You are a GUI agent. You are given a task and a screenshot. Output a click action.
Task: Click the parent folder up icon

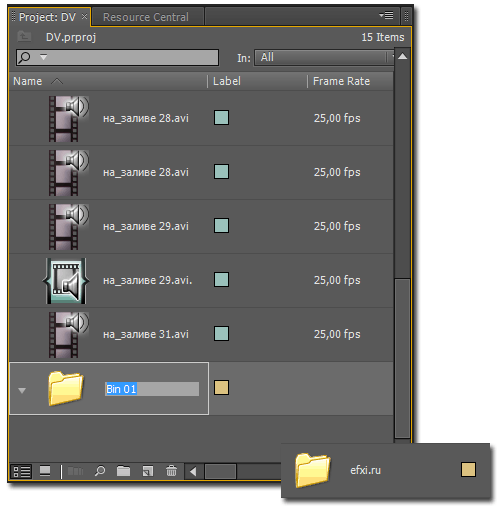click(24, 36)
